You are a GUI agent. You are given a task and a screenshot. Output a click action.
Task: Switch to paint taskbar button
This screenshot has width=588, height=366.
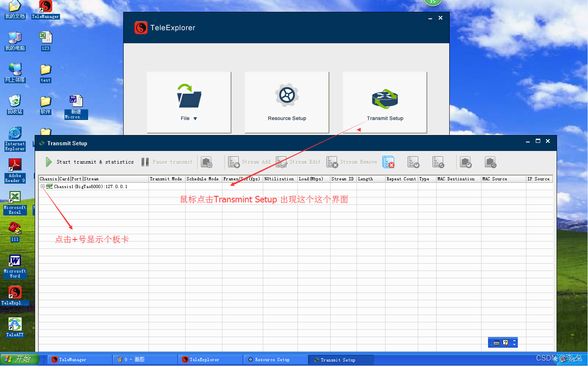[x=145, y=359]
